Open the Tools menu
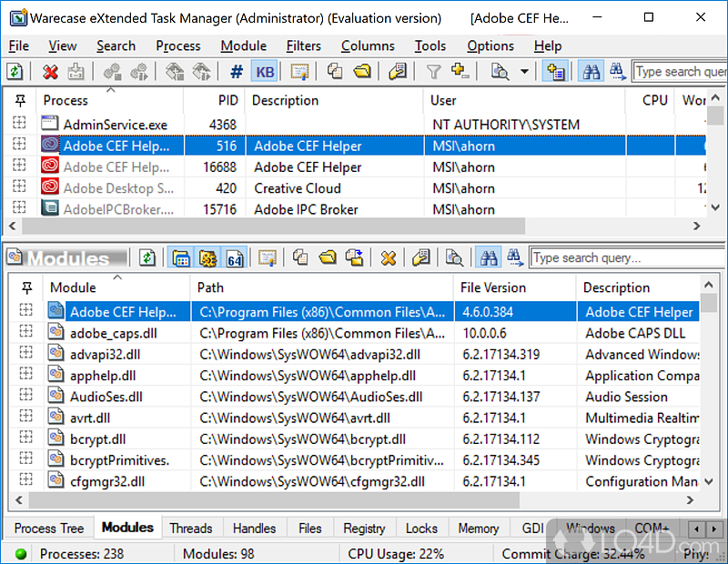This screenshot has height=564, width=728. pos(430,46)
